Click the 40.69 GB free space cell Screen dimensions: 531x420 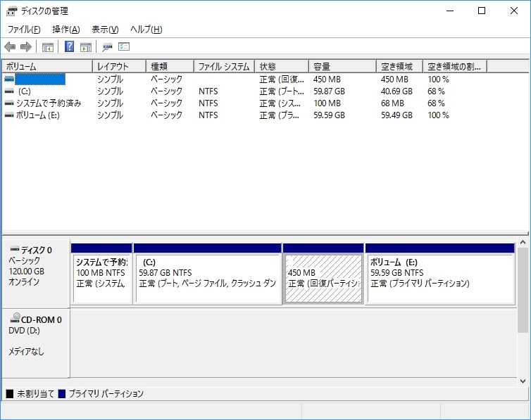coord(396,91)
